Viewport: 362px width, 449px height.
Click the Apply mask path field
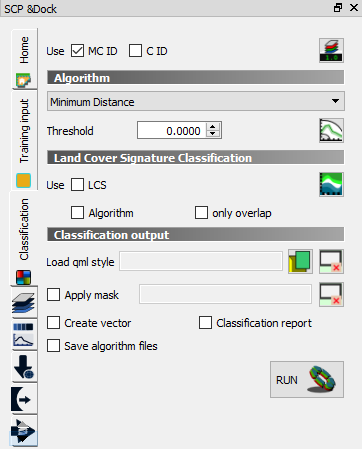225,294
